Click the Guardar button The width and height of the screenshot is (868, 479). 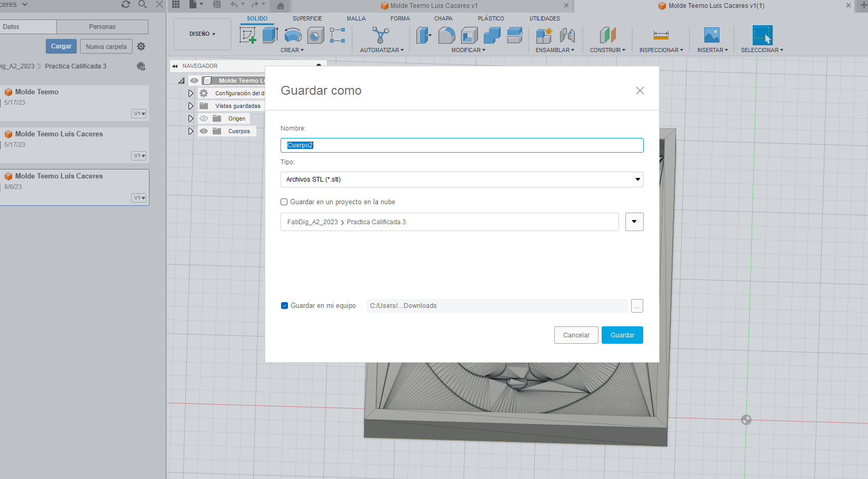[622, 335]
